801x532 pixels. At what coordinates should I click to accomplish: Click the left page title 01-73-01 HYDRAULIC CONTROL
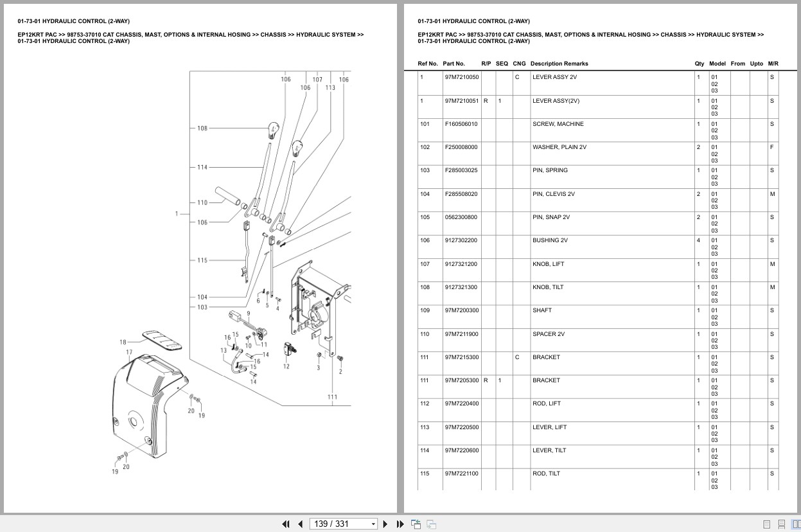point(73,21)
